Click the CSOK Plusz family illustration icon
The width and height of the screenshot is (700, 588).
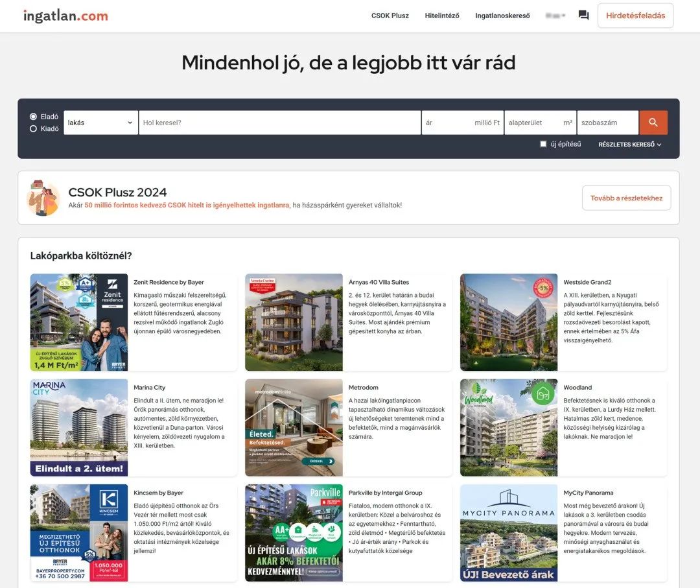(x=43, y=198)
